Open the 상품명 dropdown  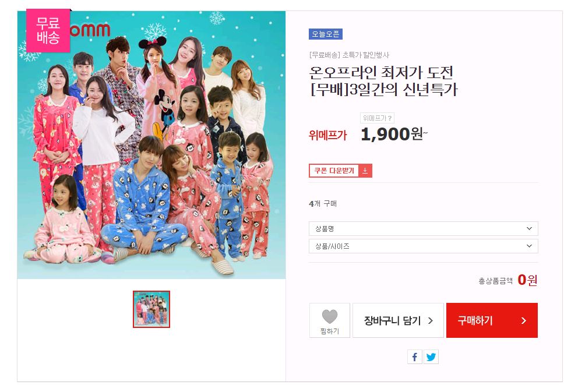(x=424, y=229)
